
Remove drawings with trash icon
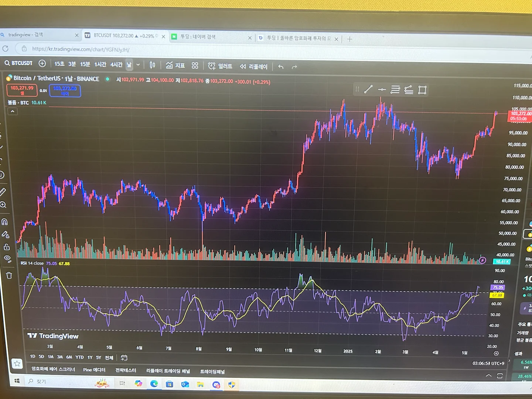[9, 275]
